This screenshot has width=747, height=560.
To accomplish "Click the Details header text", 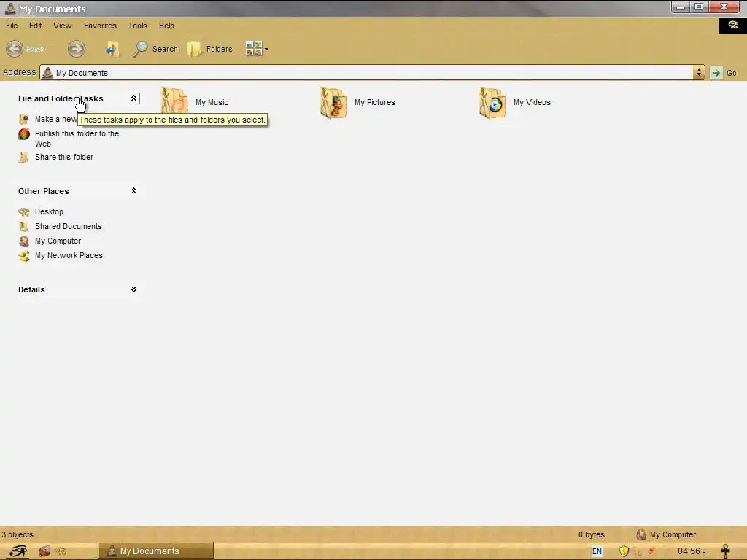I will (x=31, y=289).
